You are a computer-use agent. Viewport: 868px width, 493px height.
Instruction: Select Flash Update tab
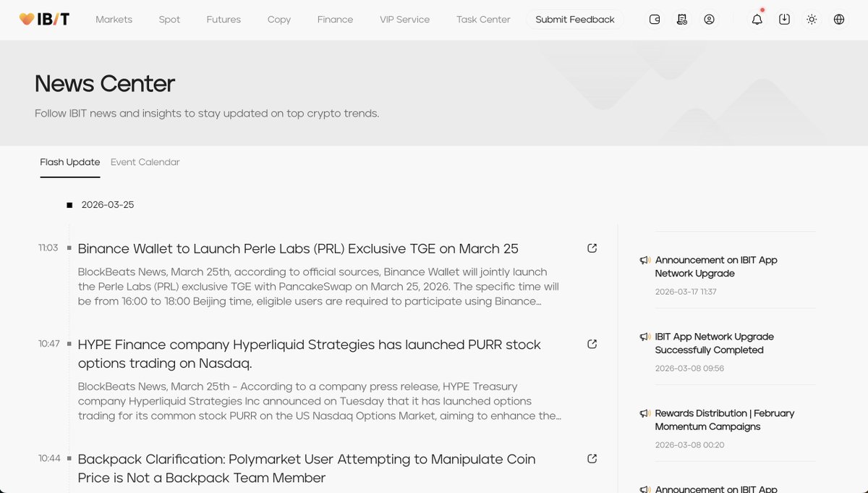(x=70, y=162)
